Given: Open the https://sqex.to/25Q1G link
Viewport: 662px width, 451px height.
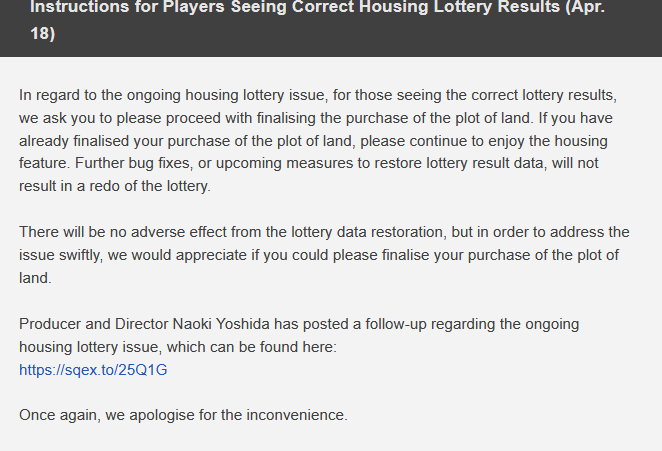Looking at the screenshot, I should click(x=93, y=370).
